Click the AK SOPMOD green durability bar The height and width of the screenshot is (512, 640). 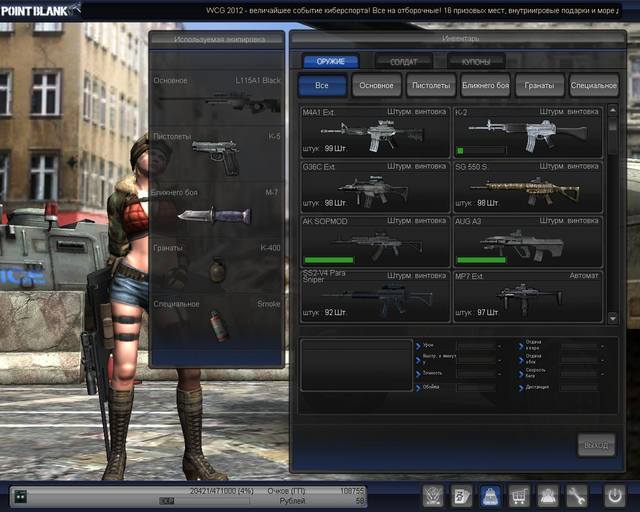[329, 260]
